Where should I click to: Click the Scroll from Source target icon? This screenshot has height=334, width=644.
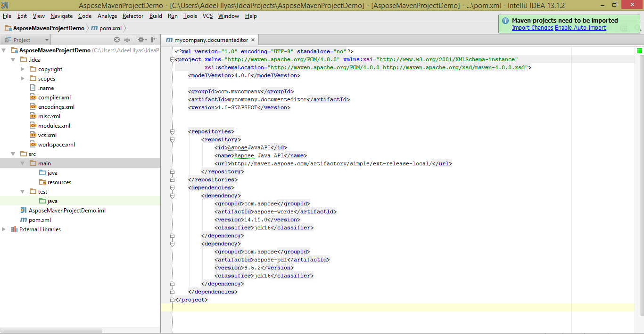(117, 40)
